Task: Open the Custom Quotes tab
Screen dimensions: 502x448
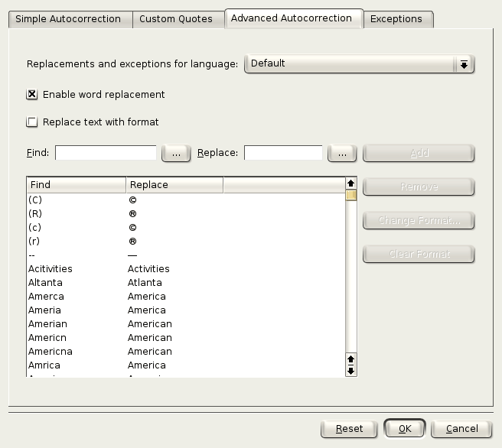Action: (x=176, y=19)
